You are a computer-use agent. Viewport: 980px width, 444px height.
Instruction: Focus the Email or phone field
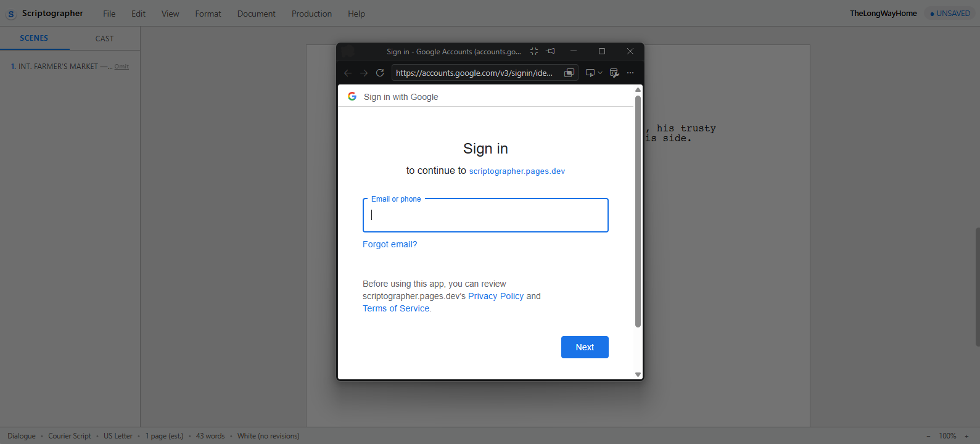[x=485, y=215]
